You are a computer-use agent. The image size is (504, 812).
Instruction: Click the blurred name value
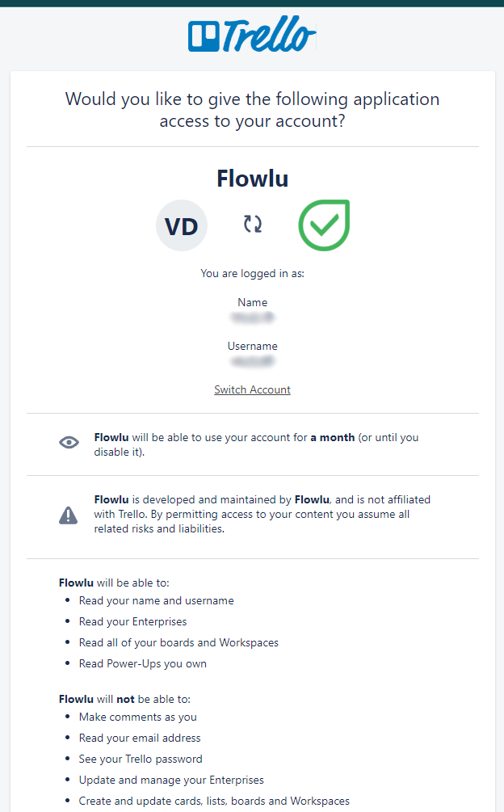(x=253, y=318)
